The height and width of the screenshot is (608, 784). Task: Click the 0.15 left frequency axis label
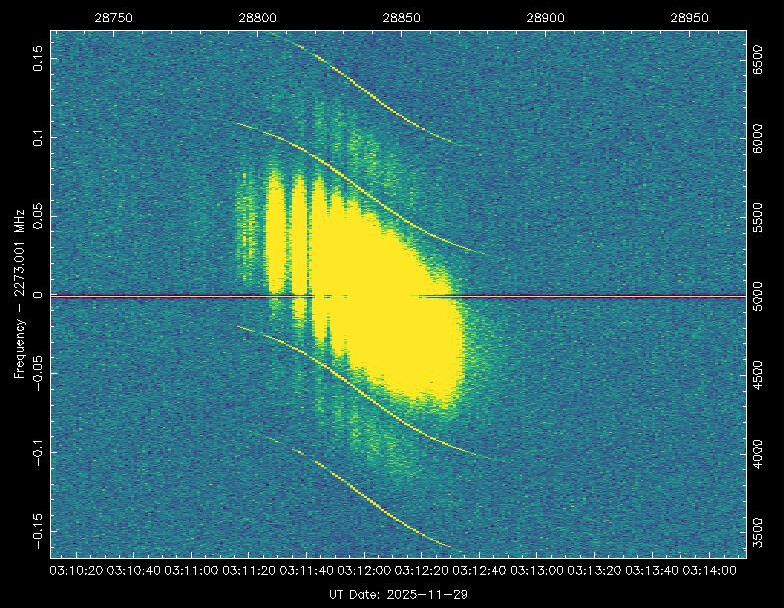[x=38, y=58]
